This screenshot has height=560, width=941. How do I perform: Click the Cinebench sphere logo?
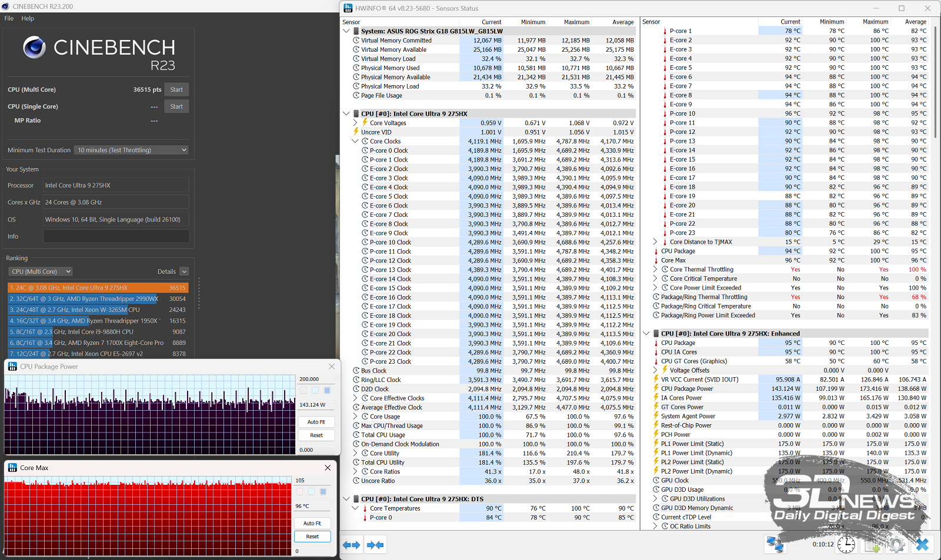(x=34, y=47)
